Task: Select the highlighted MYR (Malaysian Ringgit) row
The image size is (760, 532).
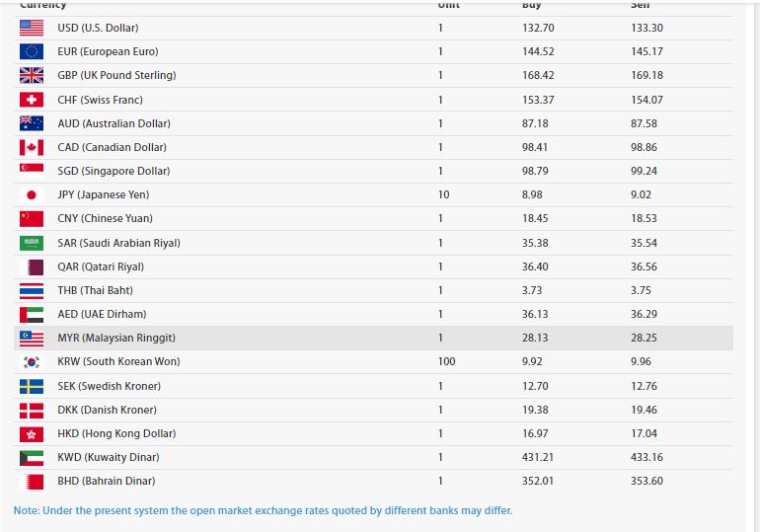Action: pos(375,338)
